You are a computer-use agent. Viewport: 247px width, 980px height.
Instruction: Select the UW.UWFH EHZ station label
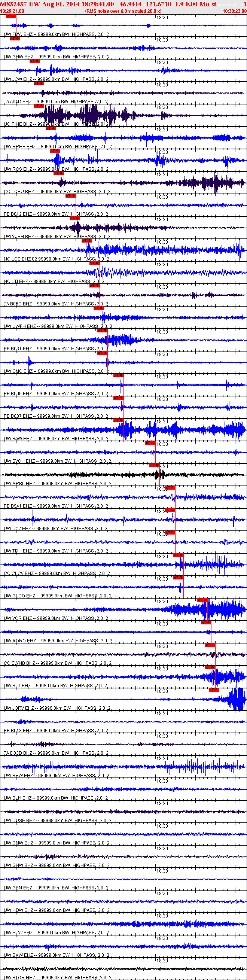click(58, 326)
